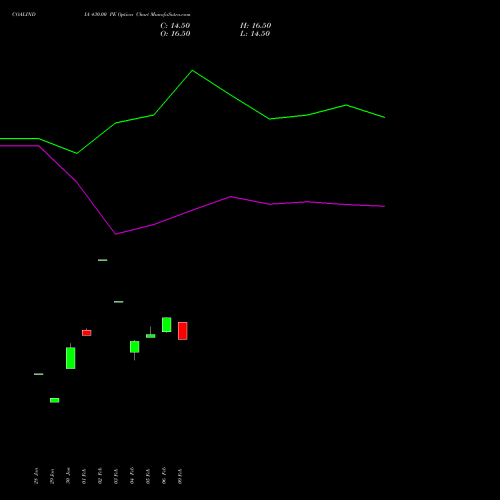This screenshot has height=500, width=500.
Task: Click the 30 Jan tall green candlestick
Action: tap(71, 358)
